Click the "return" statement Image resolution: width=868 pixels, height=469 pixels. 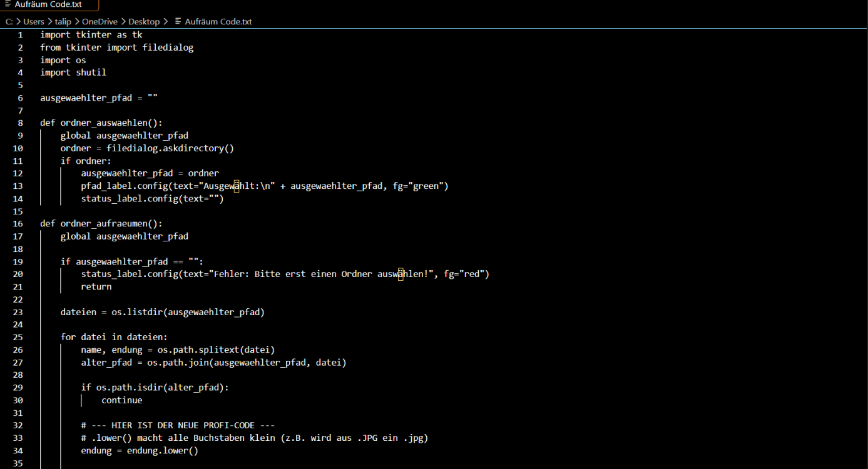pyautogui.click(x=96, y=286)
